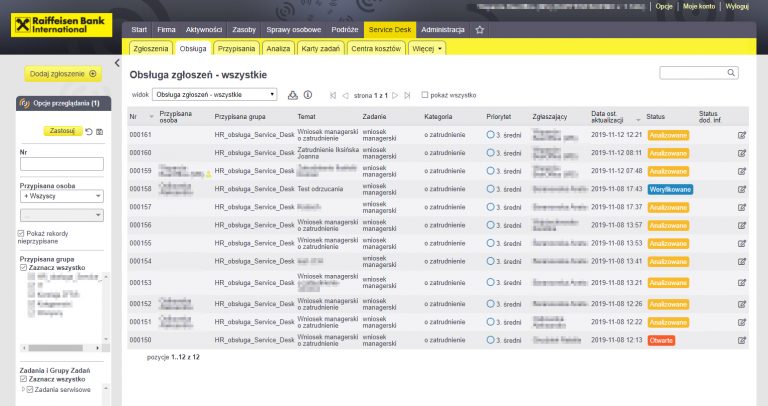Open the 'Wszyscy' assigned person dropdown

(x=62, y=196)
